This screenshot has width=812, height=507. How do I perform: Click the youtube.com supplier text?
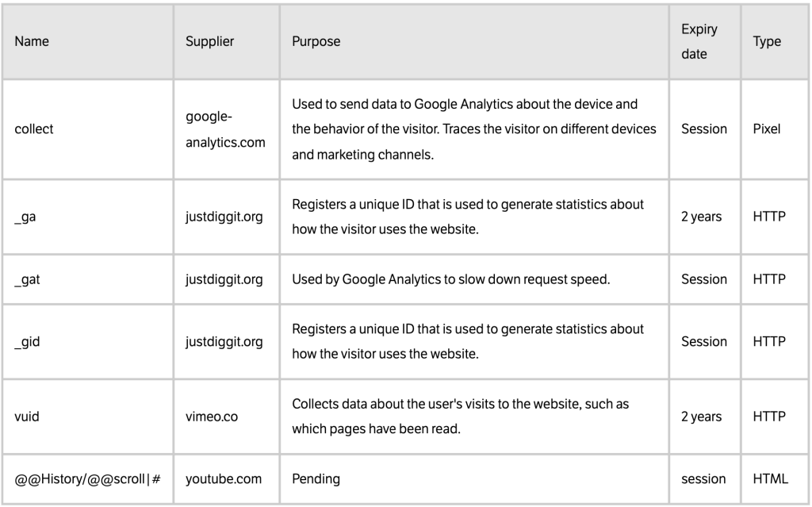coord(223,479)
